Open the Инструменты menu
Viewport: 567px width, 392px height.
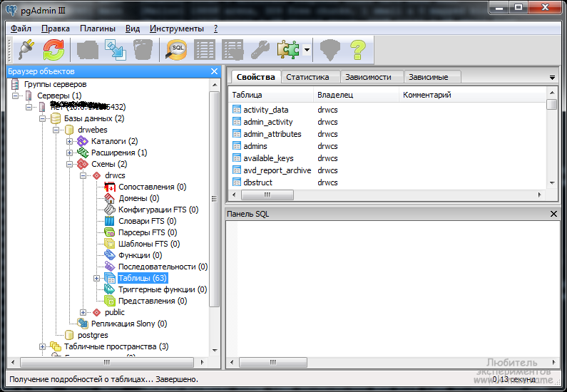tap(177, 29)
